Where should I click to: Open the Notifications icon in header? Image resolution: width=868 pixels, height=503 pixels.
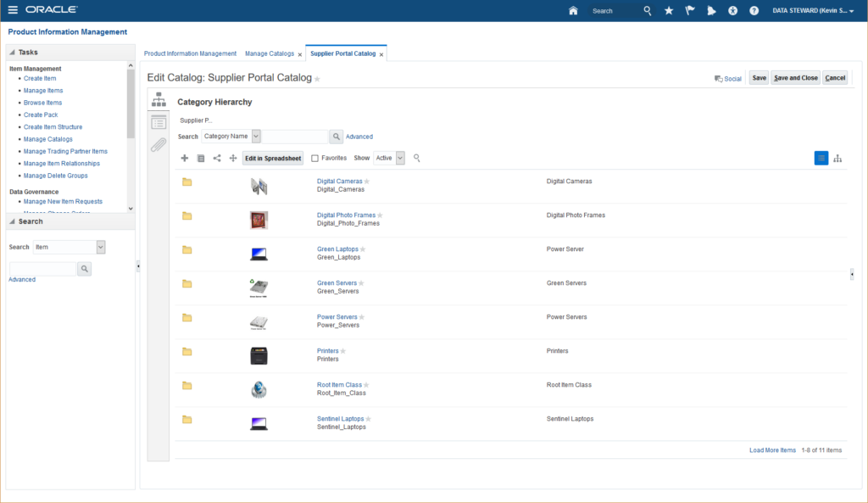(x=711, y=10)
